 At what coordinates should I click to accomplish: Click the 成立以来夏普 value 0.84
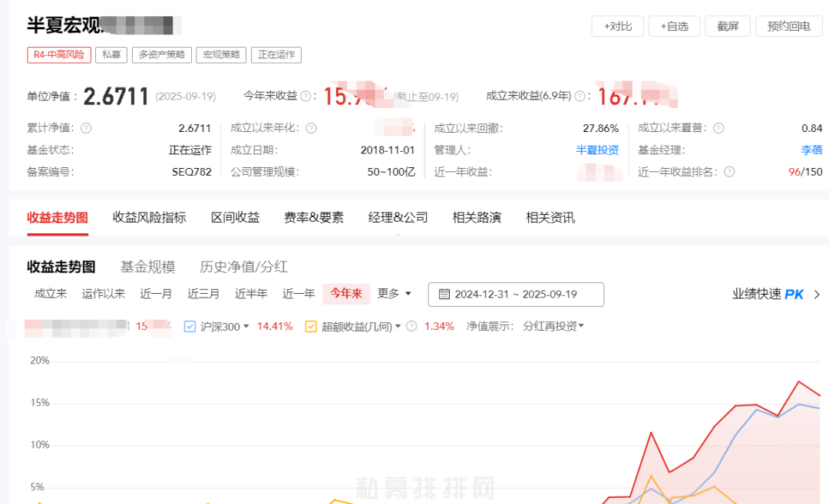(812, 128)
